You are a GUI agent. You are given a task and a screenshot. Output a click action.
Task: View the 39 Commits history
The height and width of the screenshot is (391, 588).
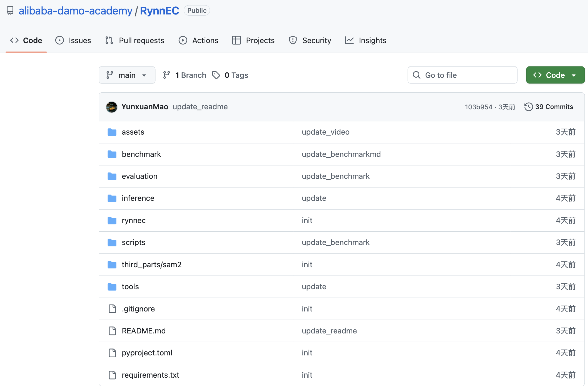[554, 107]
